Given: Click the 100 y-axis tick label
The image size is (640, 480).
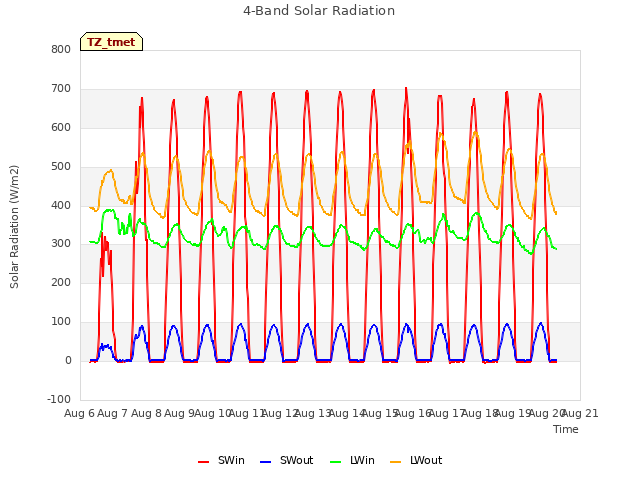Looking at the screenshot, I should click(x=61, y=322).
